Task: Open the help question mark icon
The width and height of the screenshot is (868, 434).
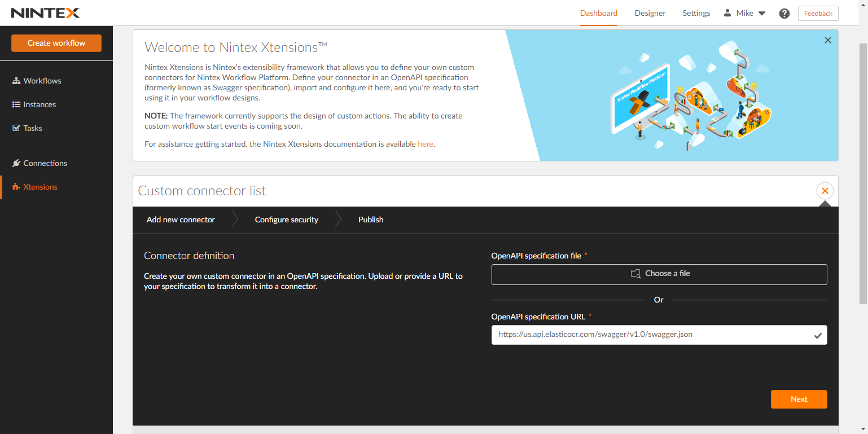Action: (x=784, y=14)
